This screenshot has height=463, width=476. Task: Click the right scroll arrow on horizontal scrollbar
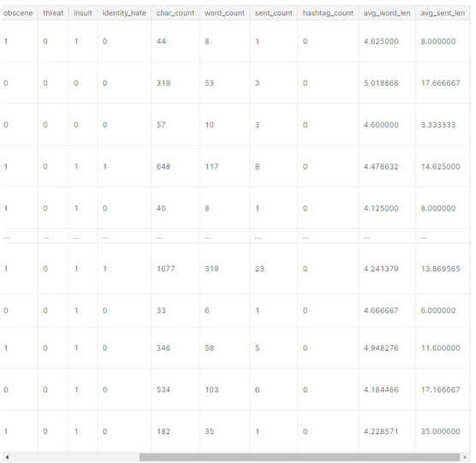point(465,457)
